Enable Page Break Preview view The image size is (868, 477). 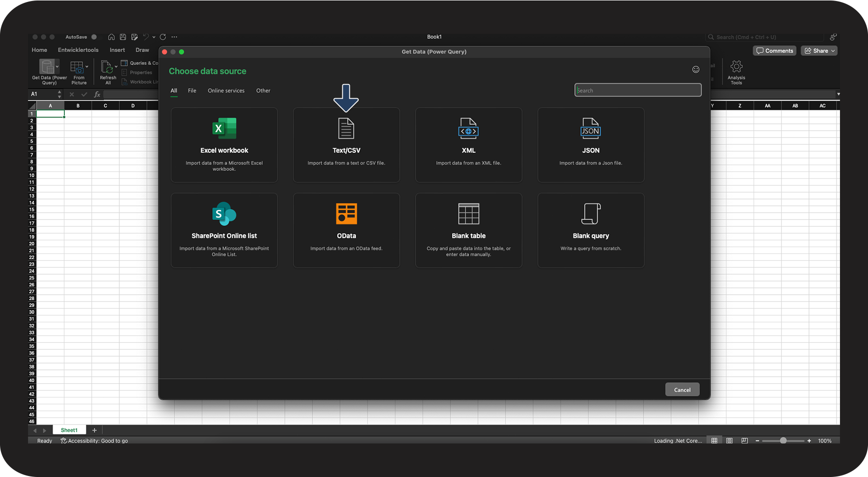click(x=745, y=441)
